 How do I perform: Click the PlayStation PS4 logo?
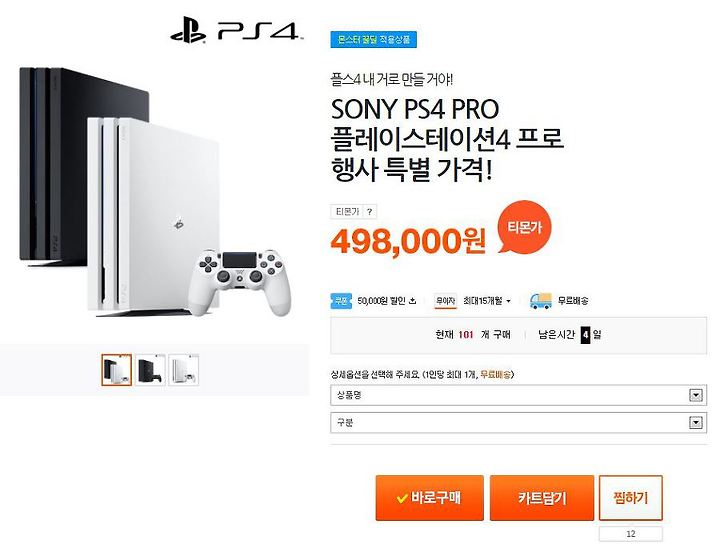pyautogui.click(x=236, y=30)
